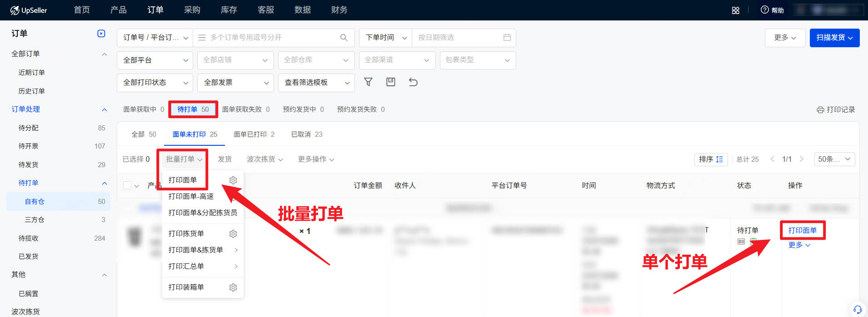Toggle the select-all orders checkbox
This screenshot has width=868, height=317.
point(127,185)
